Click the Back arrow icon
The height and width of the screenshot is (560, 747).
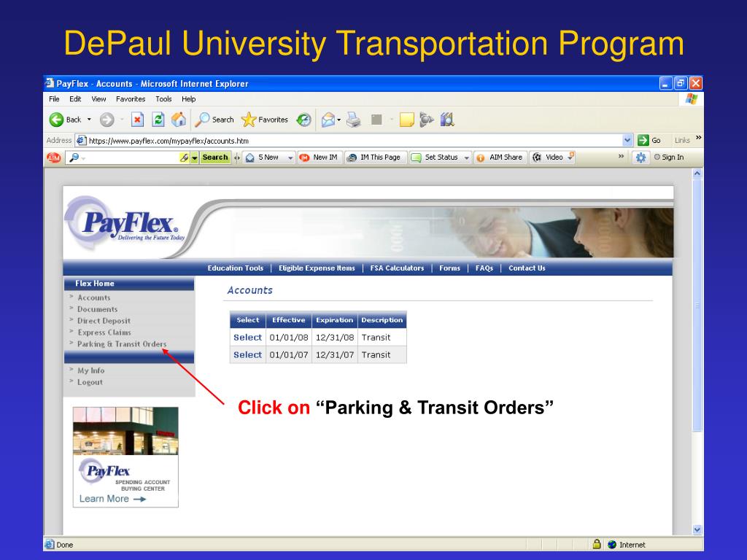tap(56, 120)
